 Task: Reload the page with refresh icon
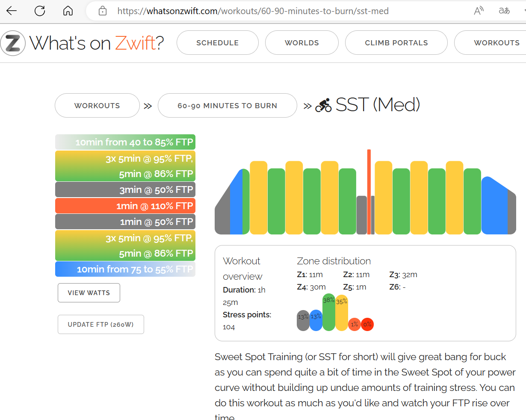40,11
